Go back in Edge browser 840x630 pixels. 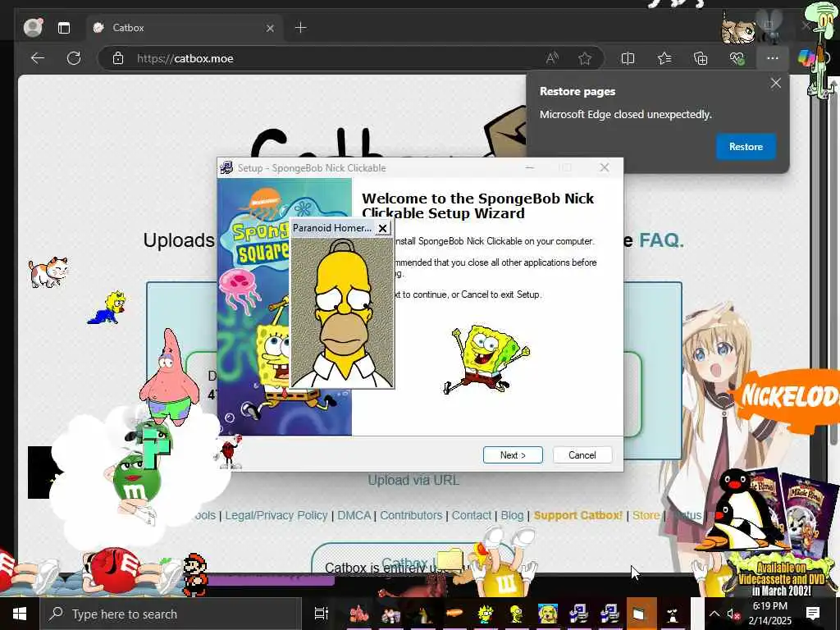pos(37,58)
